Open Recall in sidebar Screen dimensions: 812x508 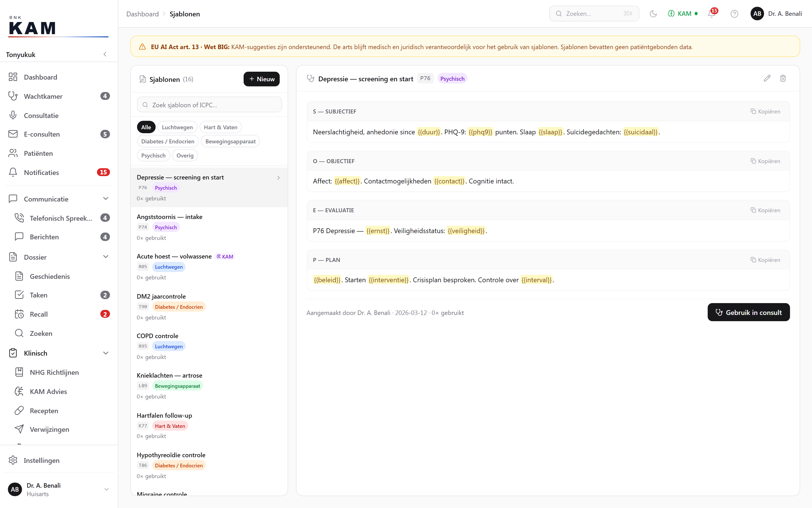point(62,314)
